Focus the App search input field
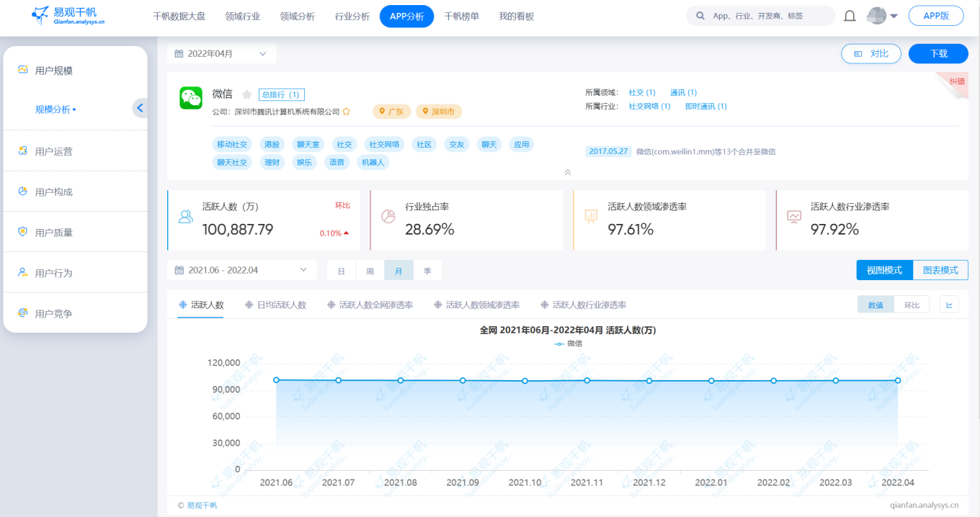Viewport: 980px width, 517px height. (x=761, y=16)
